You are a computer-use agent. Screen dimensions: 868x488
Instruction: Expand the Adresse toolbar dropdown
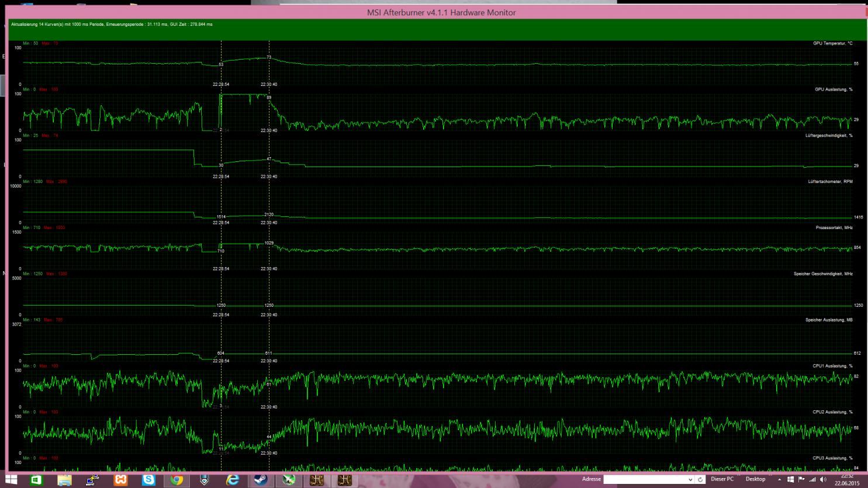tap(690, 479)
